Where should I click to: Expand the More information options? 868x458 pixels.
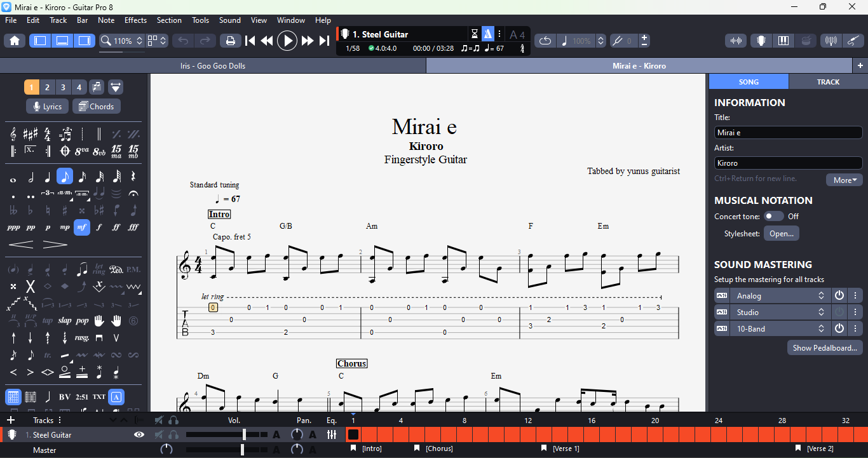click(844, 180)
